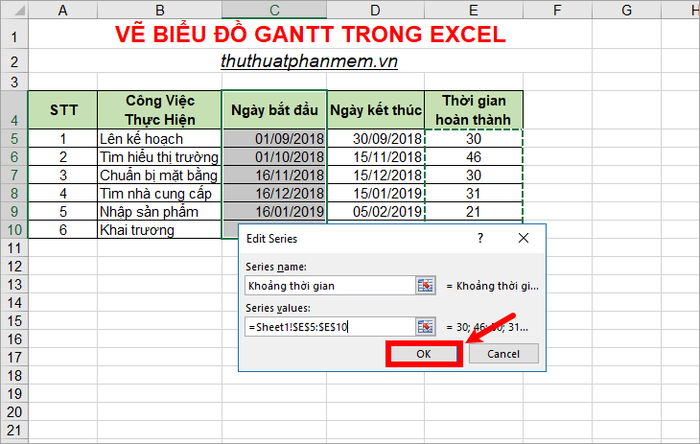The width and height of the screenshot is (700, 444).
Task: Click end date cell '15/12/2018'
Action: coord(375,175)
